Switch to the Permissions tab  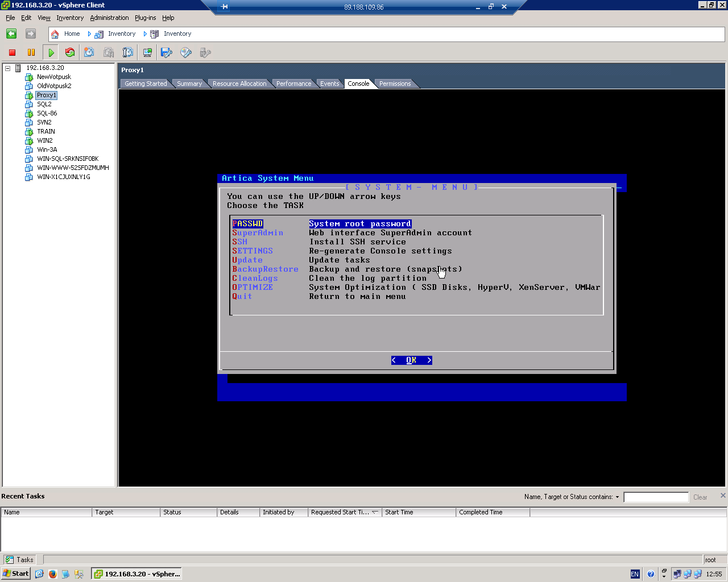395,84
